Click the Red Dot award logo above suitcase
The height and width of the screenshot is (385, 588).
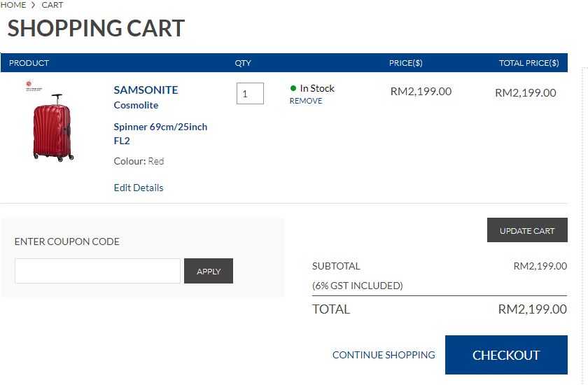pos(29,85)
